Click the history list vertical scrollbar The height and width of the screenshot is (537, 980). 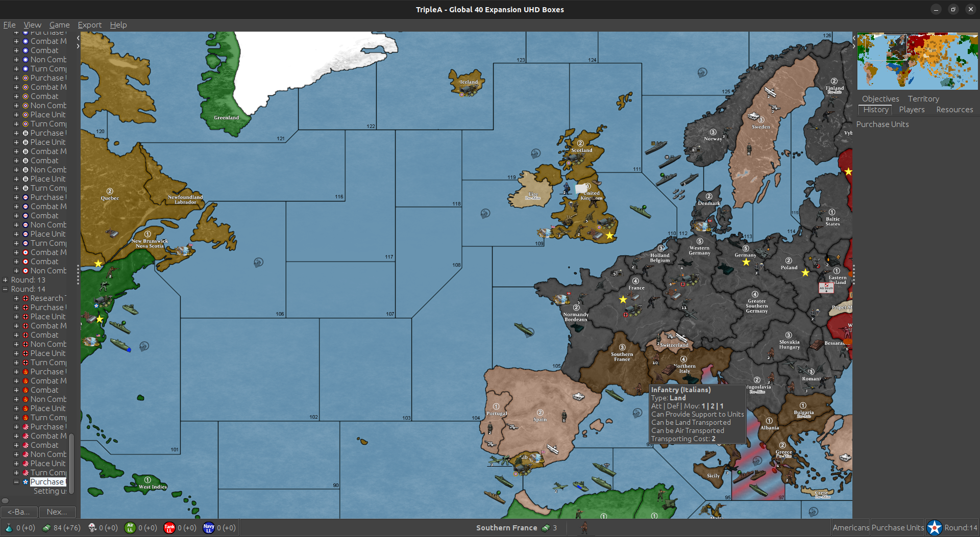71,464
